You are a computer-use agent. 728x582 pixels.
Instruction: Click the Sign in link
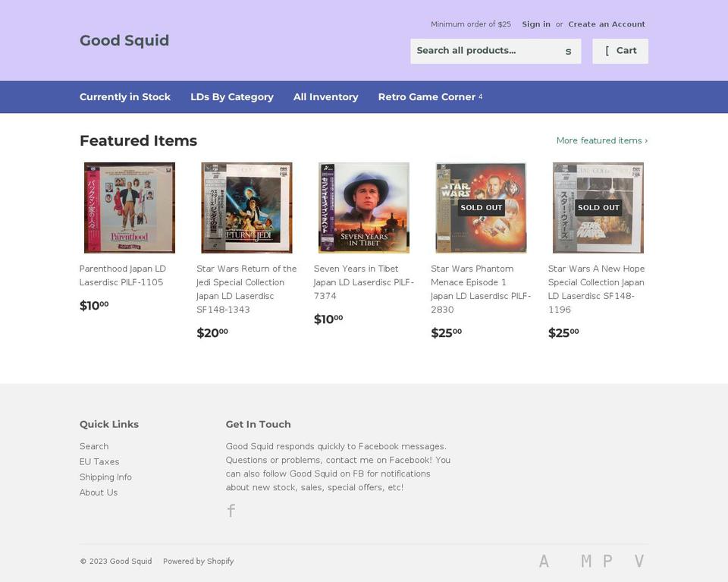coord(536,24)
